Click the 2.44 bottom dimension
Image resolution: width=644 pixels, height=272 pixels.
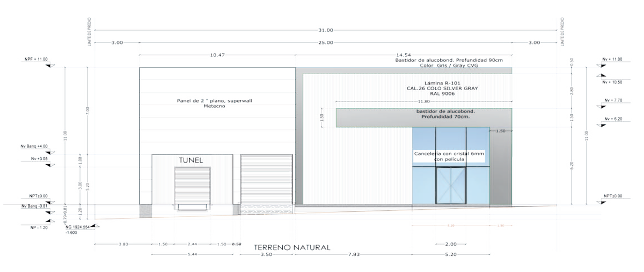[x=192, y=244]
